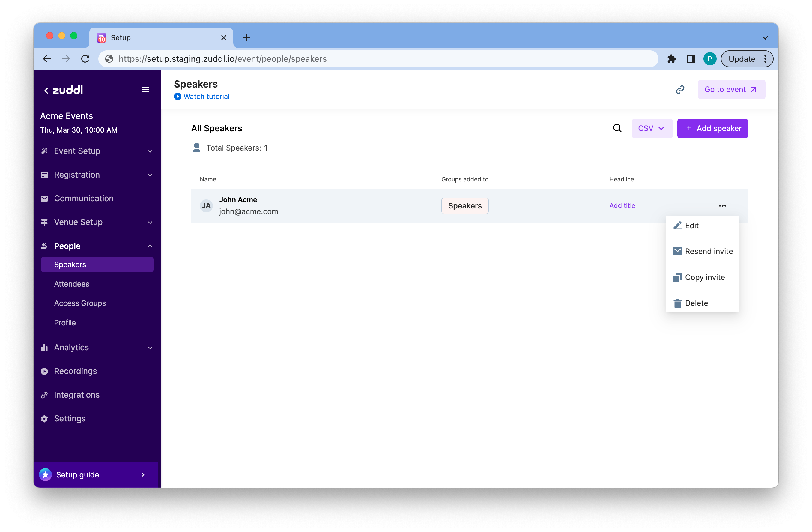
Task: Click the copy event link icon
Action: click(x=680, y=90)
